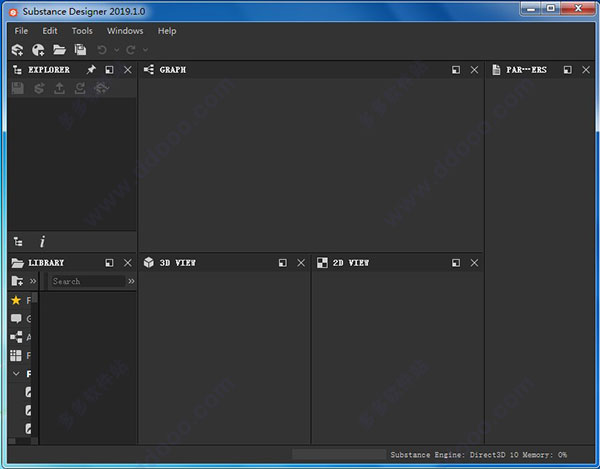Close the 3D View panel
The height and width of the screenshot is (469, 600).
click(301, 263)
